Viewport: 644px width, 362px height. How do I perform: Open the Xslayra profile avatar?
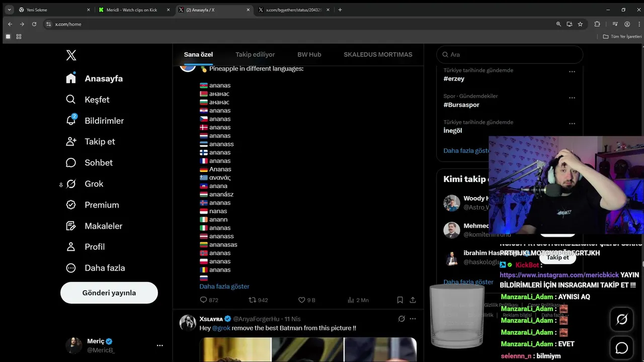click(188, 323)
